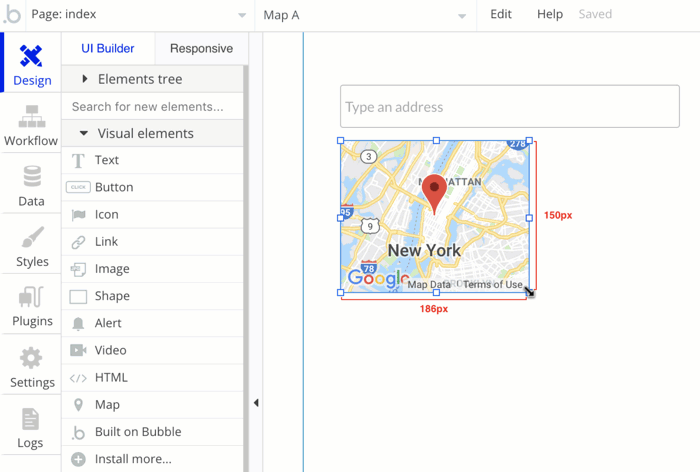Select the Shape element rectangle icon
The image size is (700, 472).
[x=78, y=297]
